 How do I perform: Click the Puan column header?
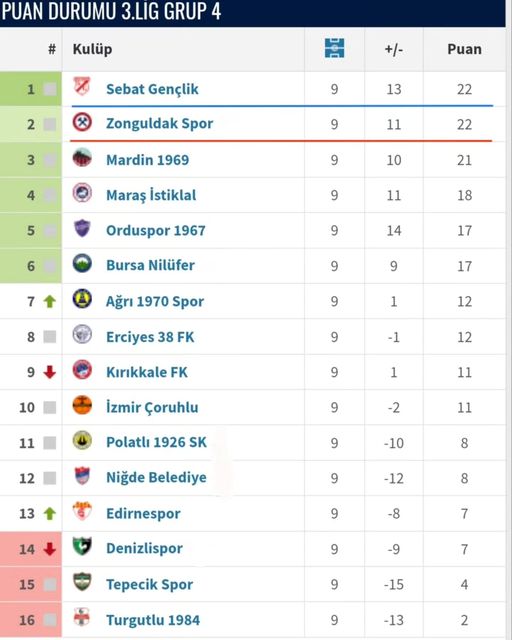pyautogui.click(x=464, y=49)
